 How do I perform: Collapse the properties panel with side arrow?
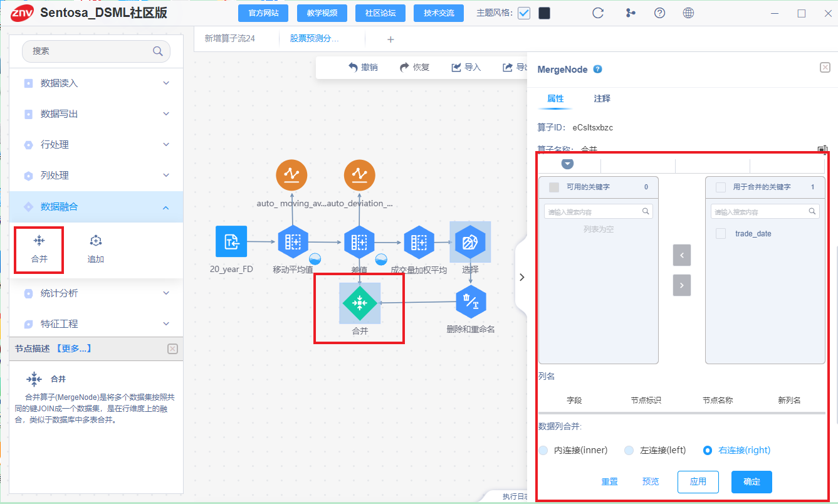point(521,277)
